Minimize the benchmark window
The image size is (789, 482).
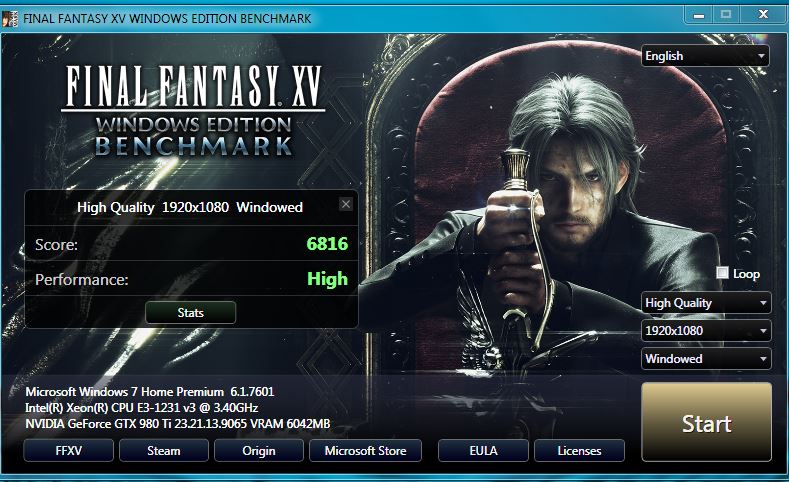698,15
